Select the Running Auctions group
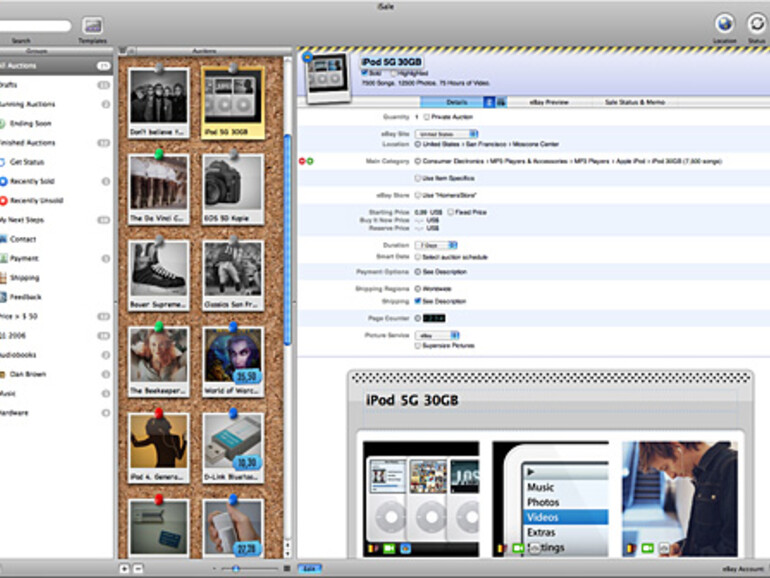The width and height of the screenshot is (770, 578). coord(56,104)
